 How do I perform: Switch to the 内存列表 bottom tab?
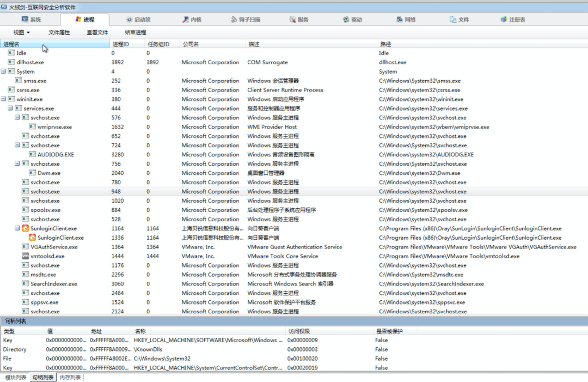pyautogui.click(x=70, y=377)
